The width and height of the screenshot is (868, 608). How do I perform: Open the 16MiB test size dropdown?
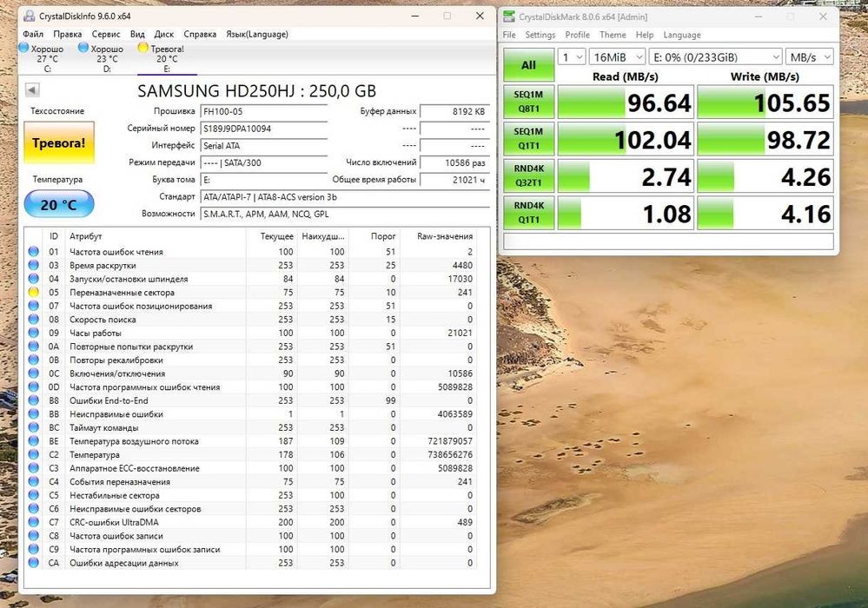coord(617,57)
